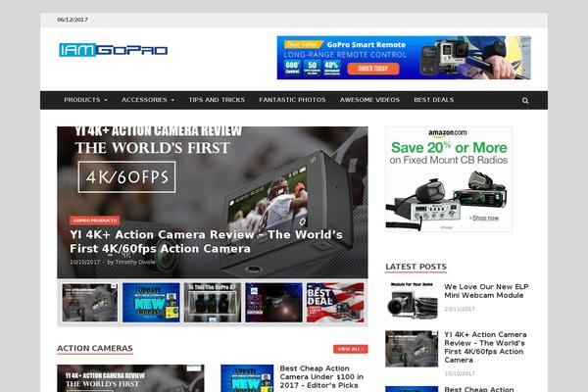
Task: Select the first YI 4K+ slider thumbnail
Action: (89, 303)
